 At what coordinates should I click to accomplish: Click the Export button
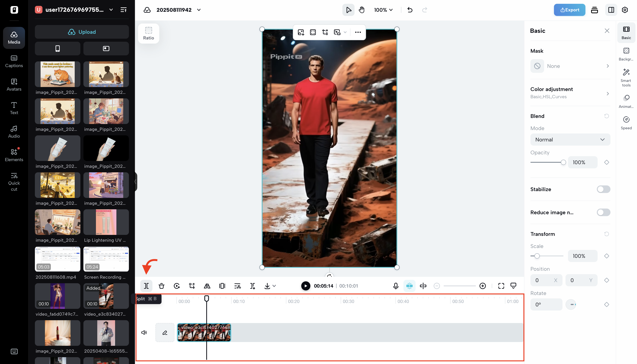coord(570,10)
